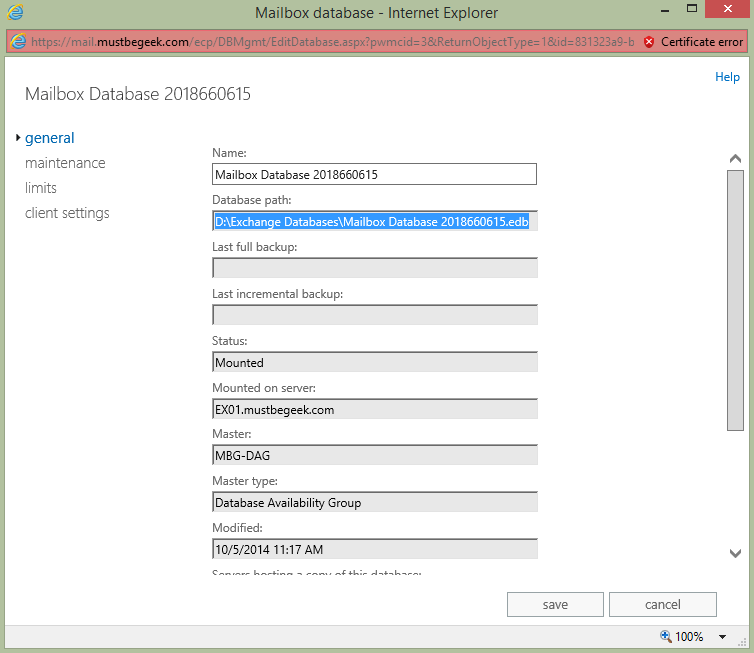Click the window title 'Mailbox database - Internet Explorer'

(377, 13)
